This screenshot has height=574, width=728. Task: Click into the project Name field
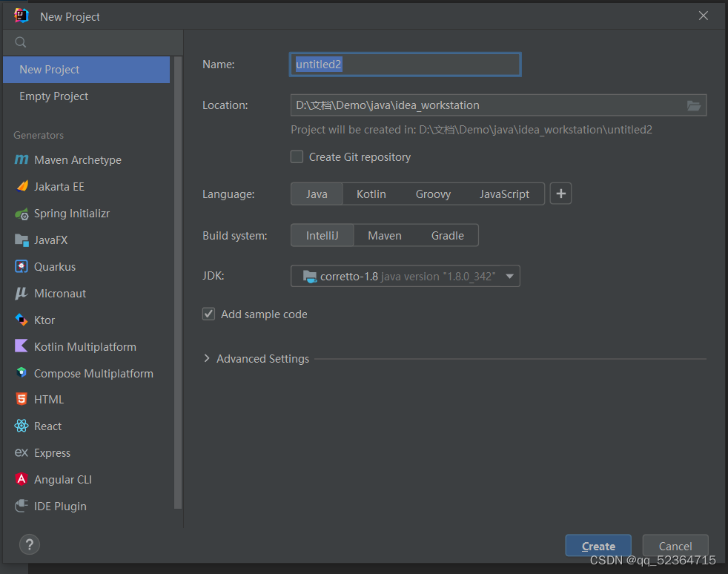pos(405,65)
